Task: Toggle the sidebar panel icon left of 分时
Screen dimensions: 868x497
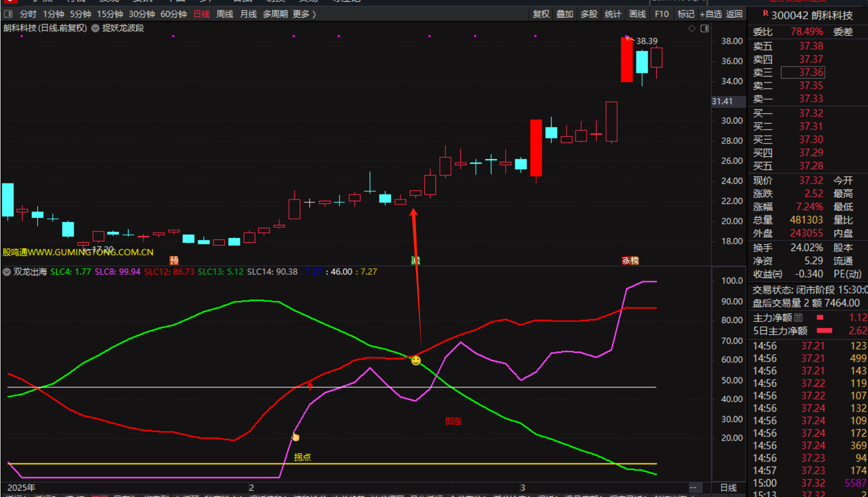Action: pyautogui.click(x=8, y=14)
